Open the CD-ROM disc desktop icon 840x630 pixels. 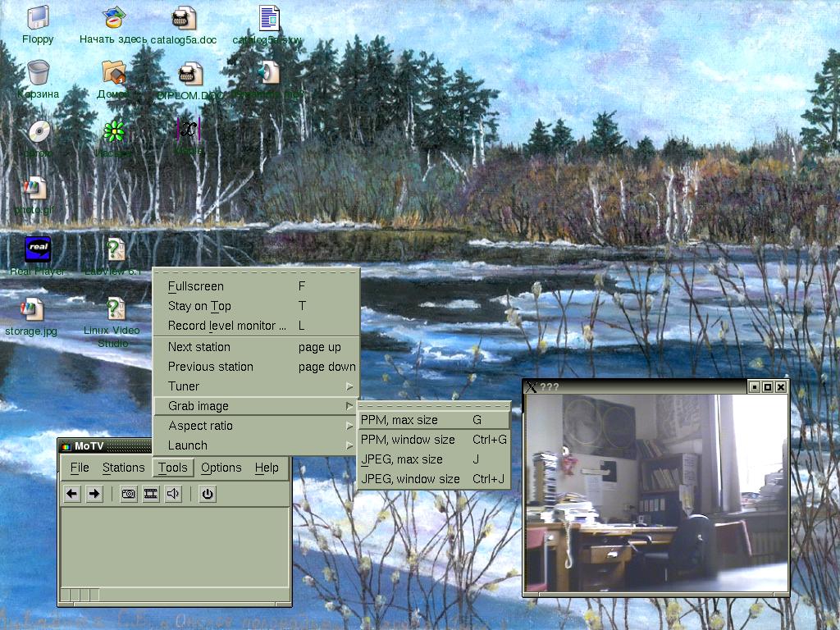pos(39,132)
